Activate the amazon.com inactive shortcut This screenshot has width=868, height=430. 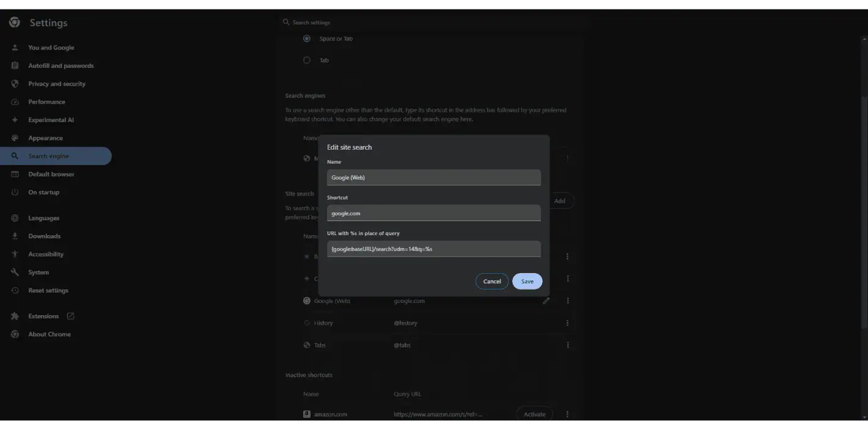(x=534, y=414)
